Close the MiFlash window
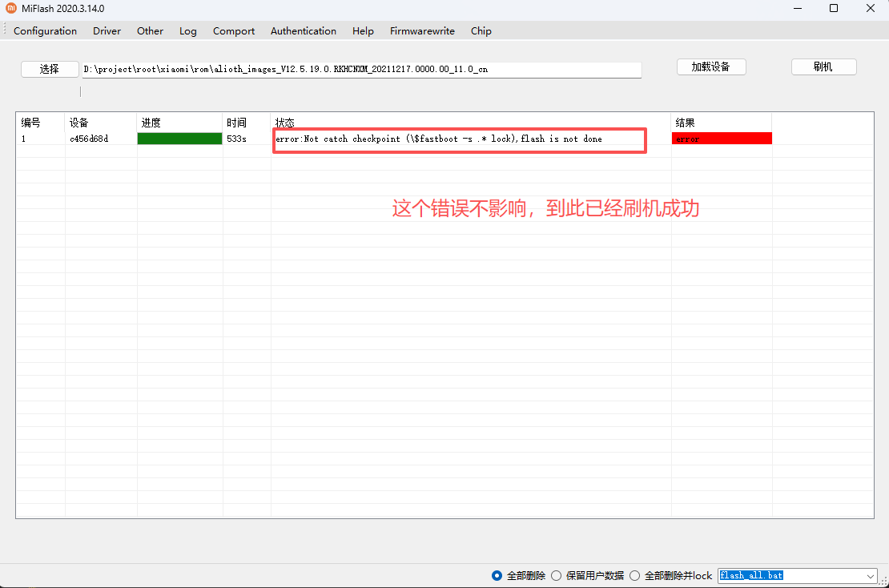 pos(871,9)
